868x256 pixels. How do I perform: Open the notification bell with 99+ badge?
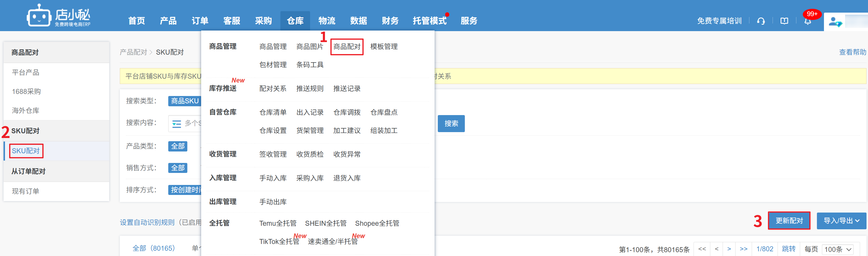(x=807, y=21)
